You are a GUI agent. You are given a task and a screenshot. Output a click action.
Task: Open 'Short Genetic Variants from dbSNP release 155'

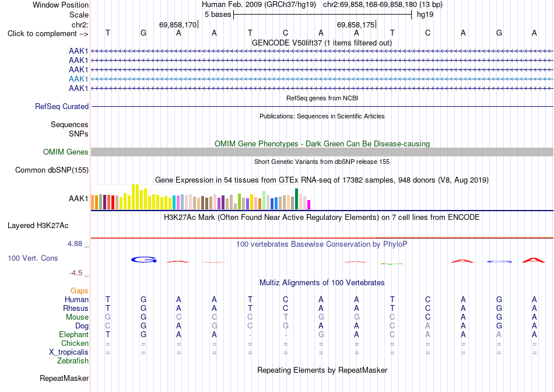[322, 162]
